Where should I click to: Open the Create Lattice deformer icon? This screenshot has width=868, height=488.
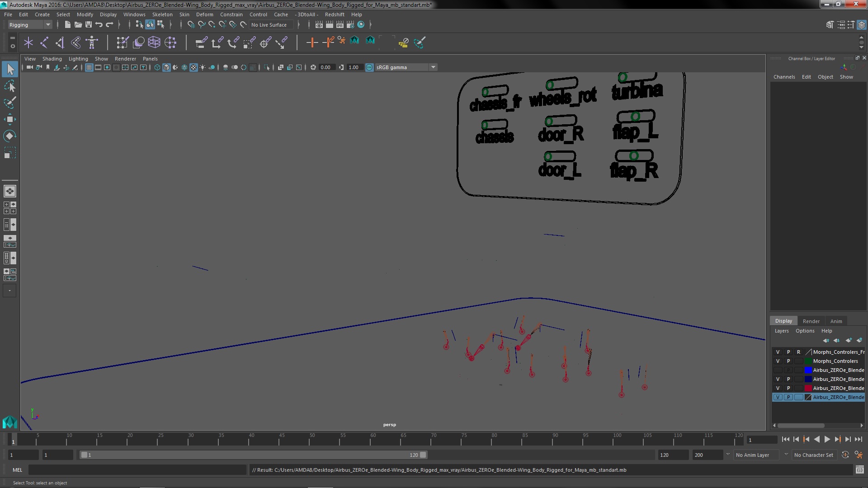(154, 42)
